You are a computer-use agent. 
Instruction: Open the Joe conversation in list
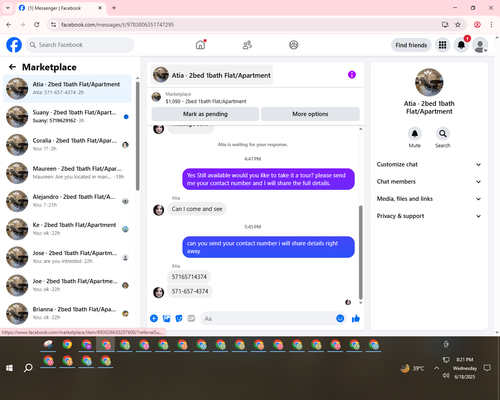click(67, 285)
